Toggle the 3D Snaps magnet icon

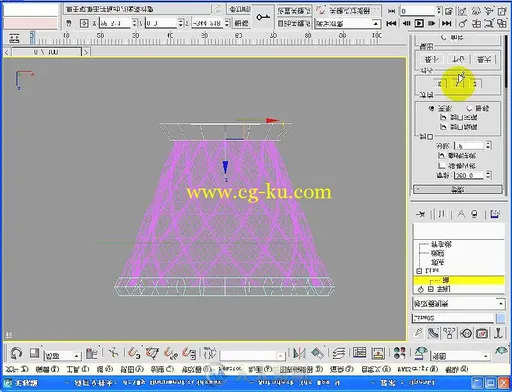[x=134, y=353]
